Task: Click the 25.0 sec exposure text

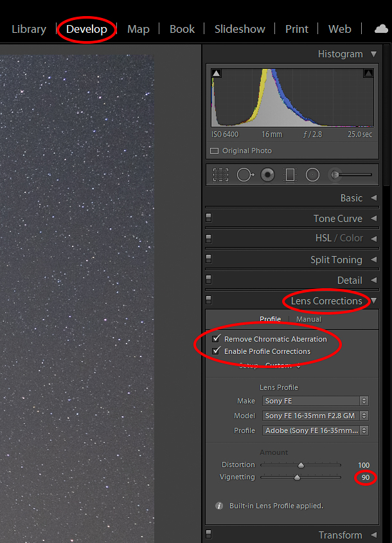Action: click(360, 134)
